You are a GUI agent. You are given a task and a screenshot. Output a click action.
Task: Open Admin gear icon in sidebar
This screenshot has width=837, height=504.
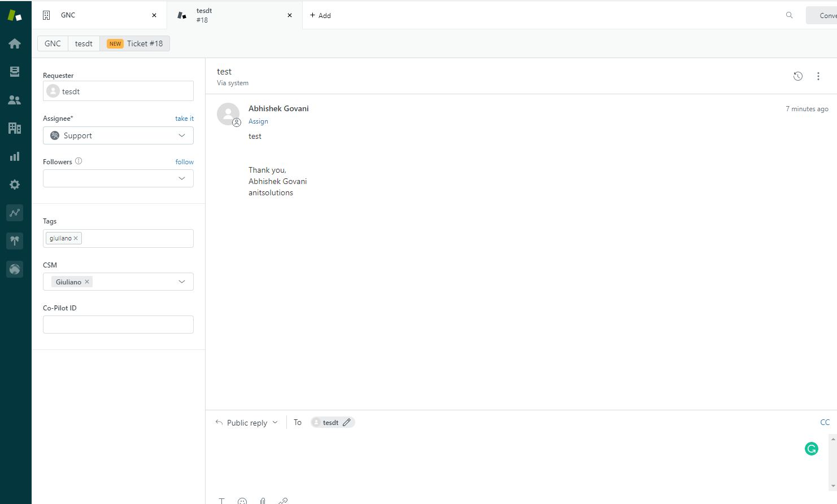[x=15, y=185]
